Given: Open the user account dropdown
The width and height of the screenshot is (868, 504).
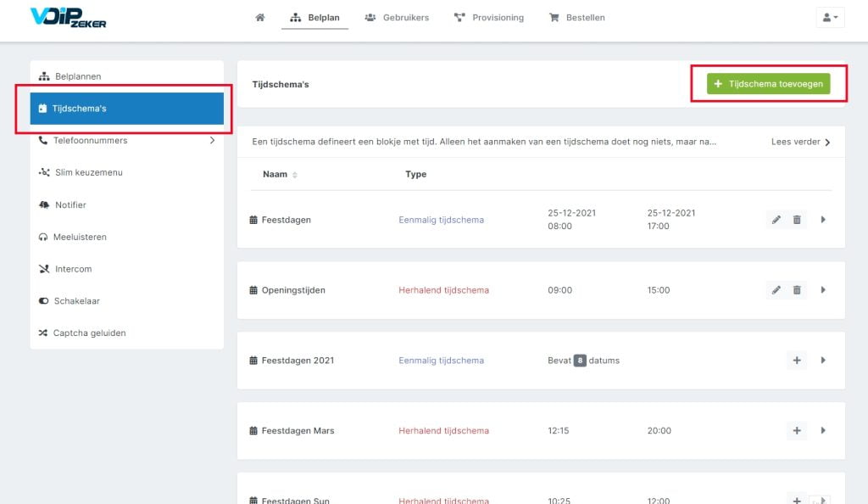Looking at the screenshot, I should coord(830,17).
